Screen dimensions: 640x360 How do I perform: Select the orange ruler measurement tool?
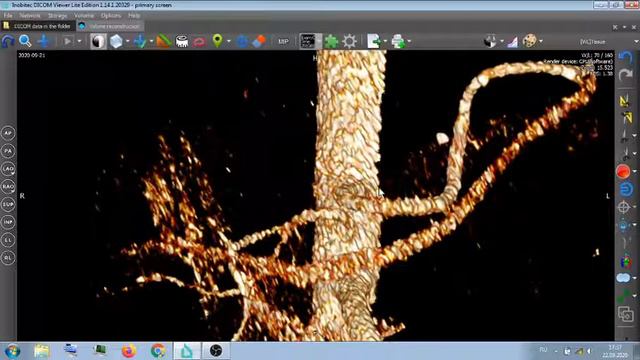pos(164,41)
